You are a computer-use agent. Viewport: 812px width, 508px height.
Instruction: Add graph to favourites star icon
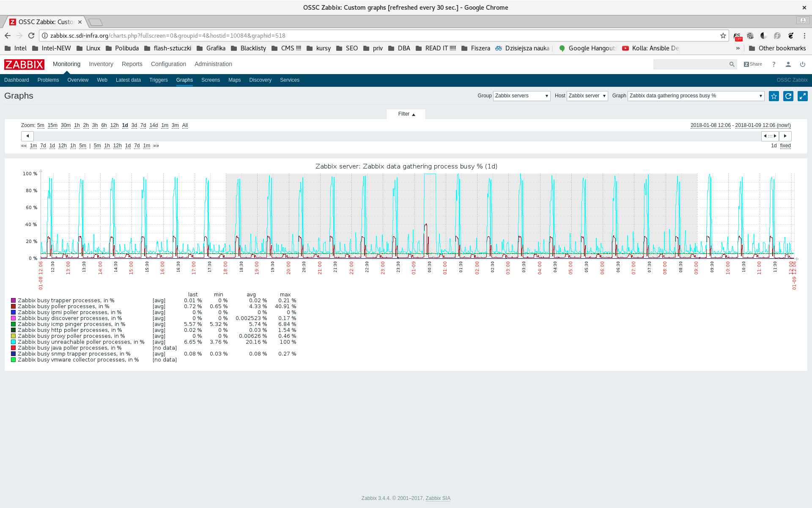tap(774, 96)
